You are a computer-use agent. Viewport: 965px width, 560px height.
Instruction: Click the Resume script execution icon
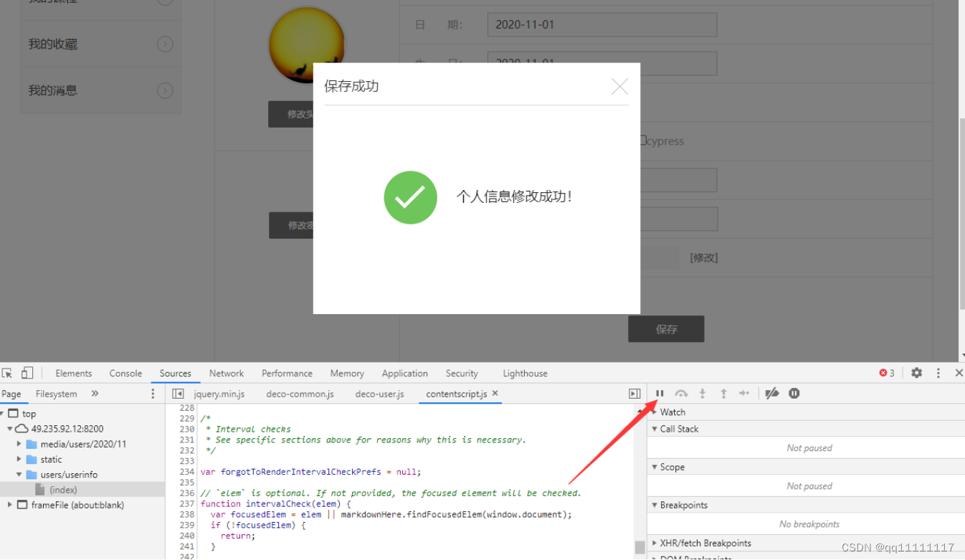659,393
